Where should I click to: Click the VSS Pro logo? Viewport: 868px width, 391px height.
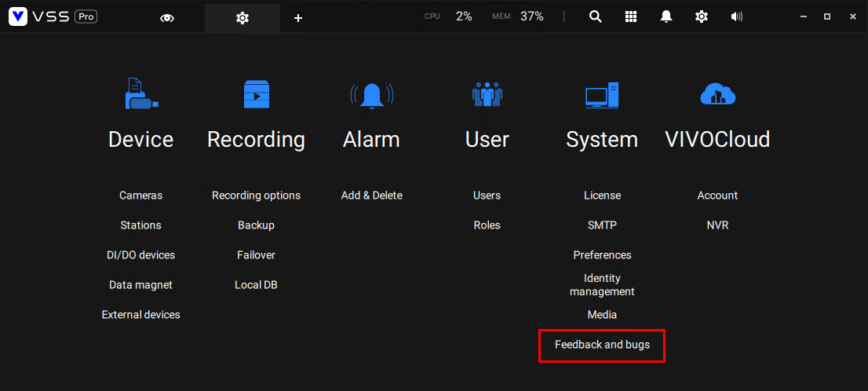tap(53, 17)
